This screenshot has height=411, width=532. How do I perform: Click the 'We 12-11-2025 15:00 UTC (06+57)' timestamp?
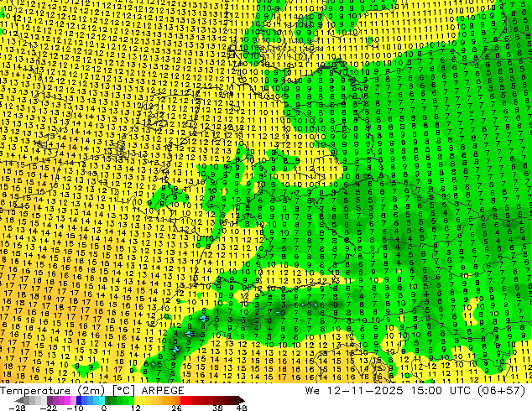pos(415,390)
